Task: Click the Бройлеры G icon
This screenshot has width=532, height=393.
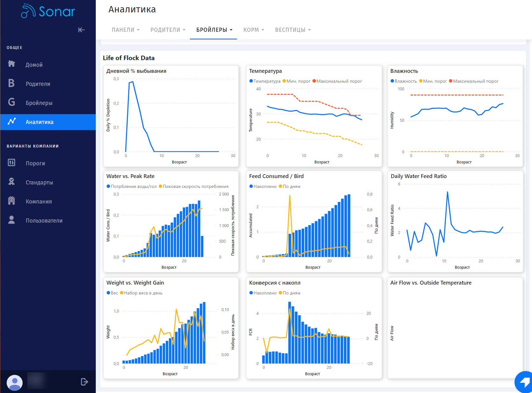Action: tap(11, 102)
